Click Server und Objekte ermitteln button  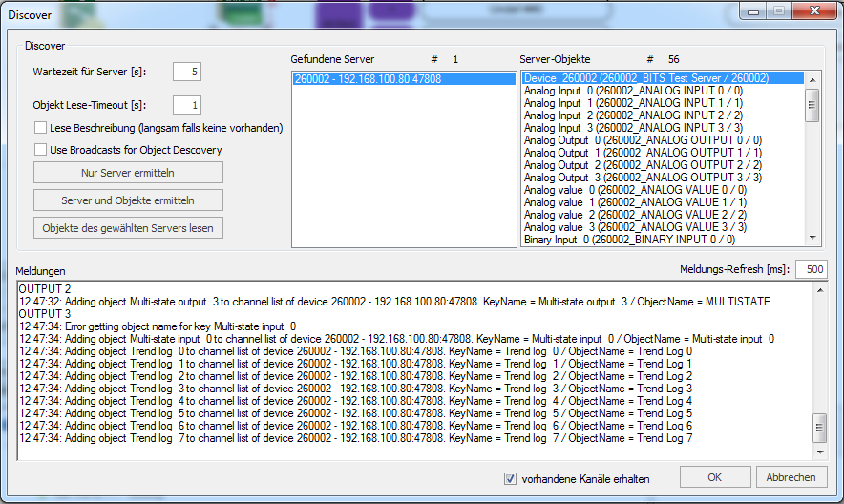pyautogui.click(x=128, y=200)
